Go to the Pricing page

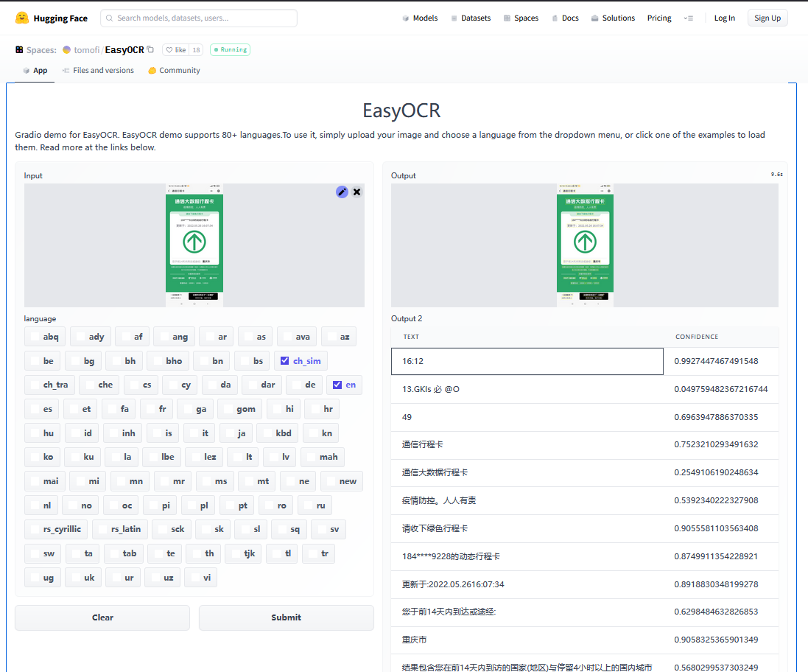(x=659, y=18)
